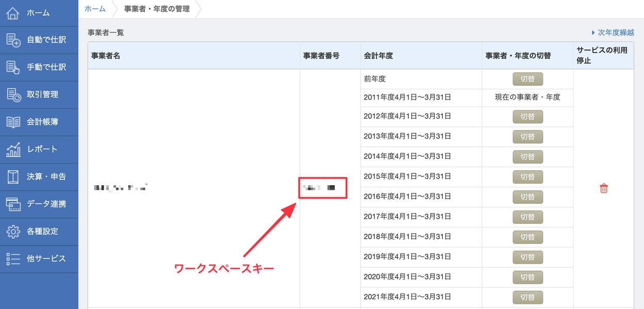The image size is (644, 309).
Task: Click the 取引管理 document-clock icon
Action: pos(13,94)
